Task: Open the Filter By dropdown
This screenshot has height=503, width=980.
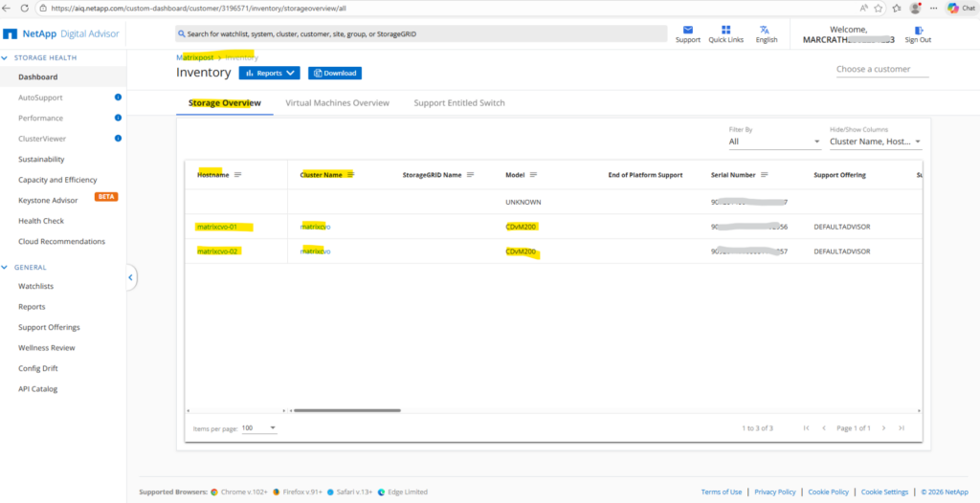Action: point(774,142)
